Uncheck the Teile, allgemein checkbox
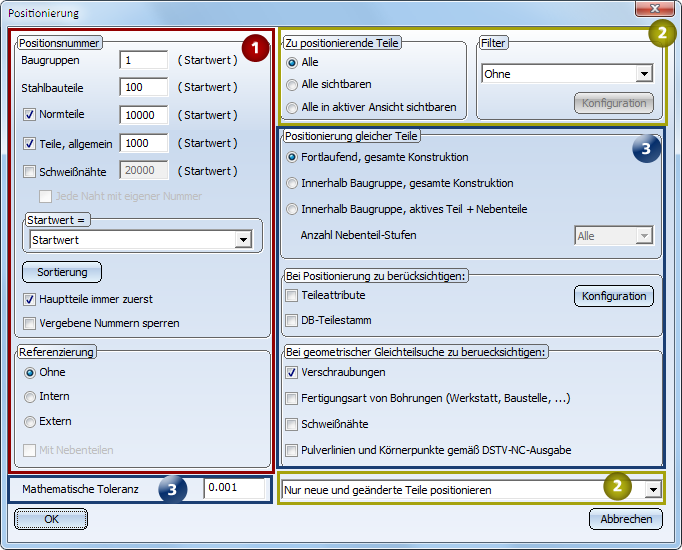682x550 pixels. click(29, 143)
